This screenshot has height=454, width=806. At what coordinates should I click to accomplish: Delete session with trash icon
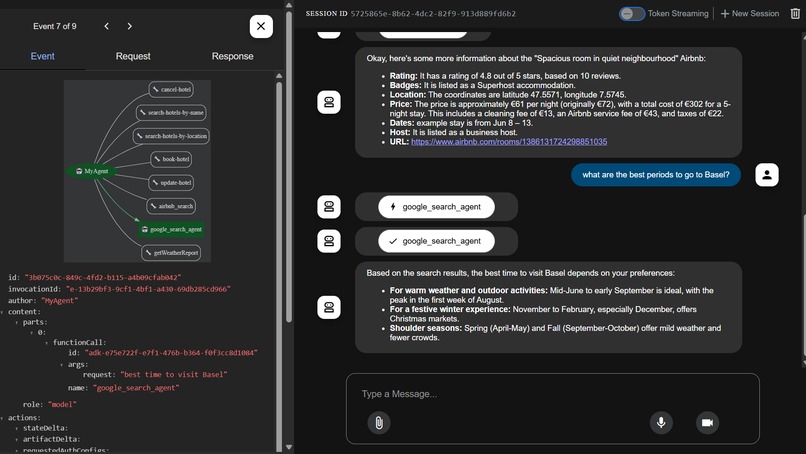[x=795, y=14]
